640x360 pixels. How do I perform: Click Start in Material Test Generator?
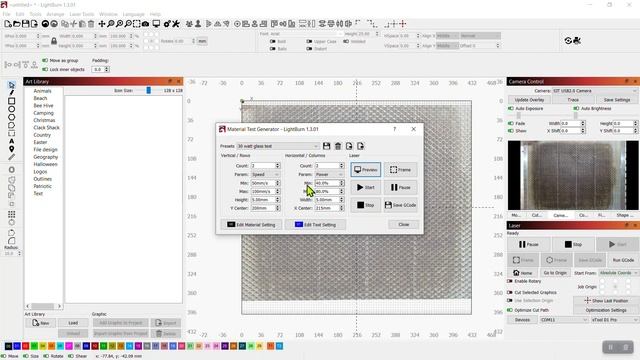[x=365, y=187]
